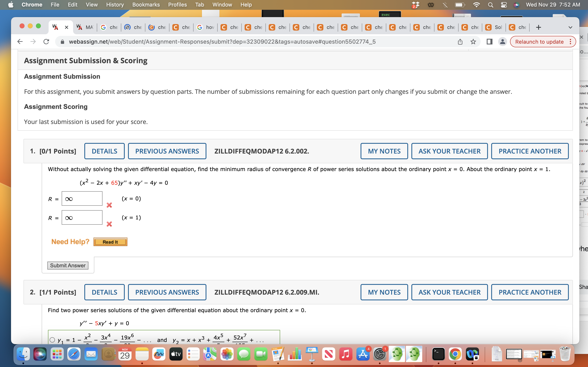Select the y1 power series answer option
The image size is (588, 367).
coord(52,340)
